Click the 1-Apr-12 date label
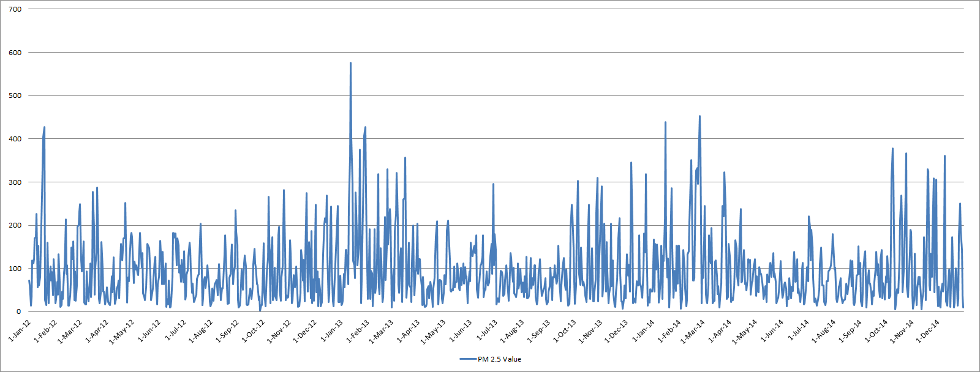980x372 pixels. 96,330
